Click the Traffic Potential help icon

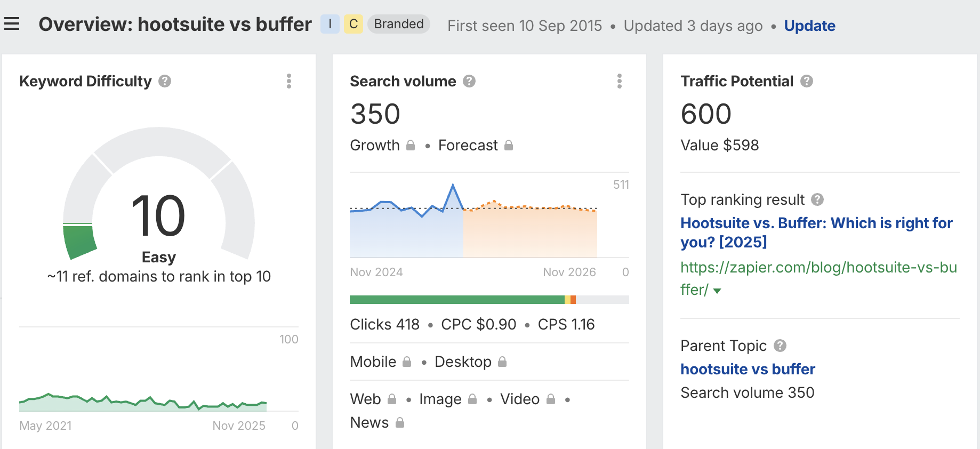pyautogui.click(x=807, y=81)
